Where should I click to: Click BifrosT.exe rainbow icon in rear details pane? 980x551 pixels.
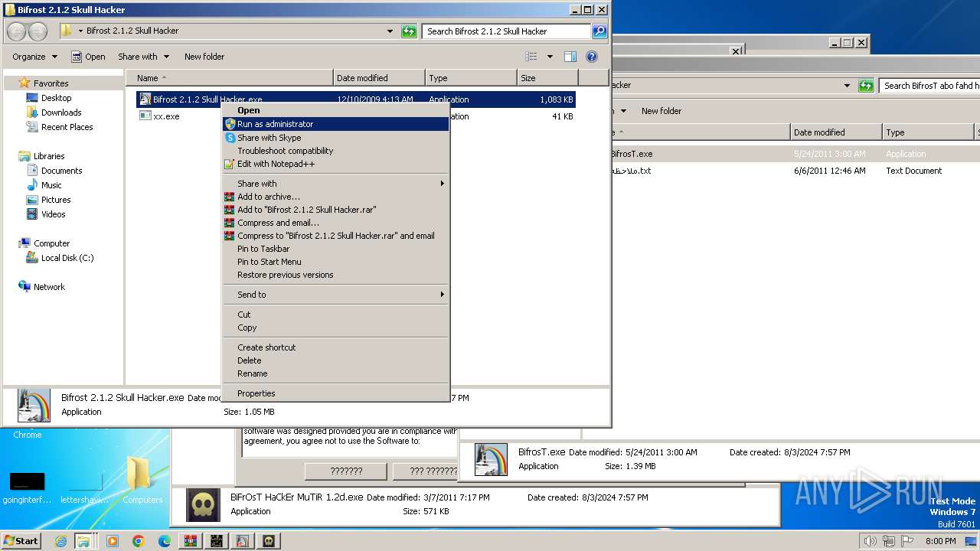pos(491,459)
